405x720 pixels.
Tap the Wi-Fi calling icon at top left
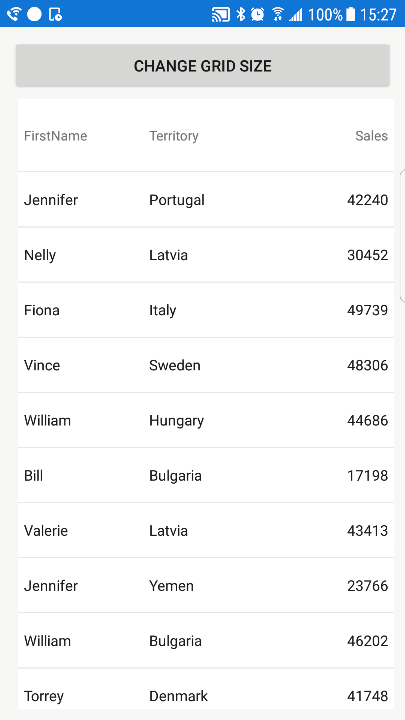tap(14, 14)
